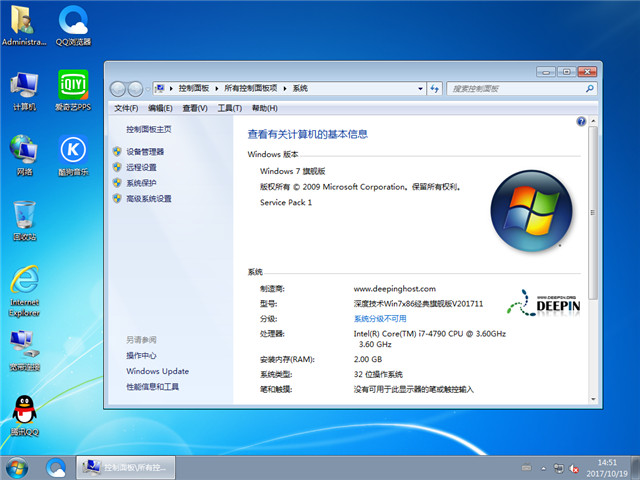
Task: Open the 编辑(E) menu
Action: [x=160, y=108]
